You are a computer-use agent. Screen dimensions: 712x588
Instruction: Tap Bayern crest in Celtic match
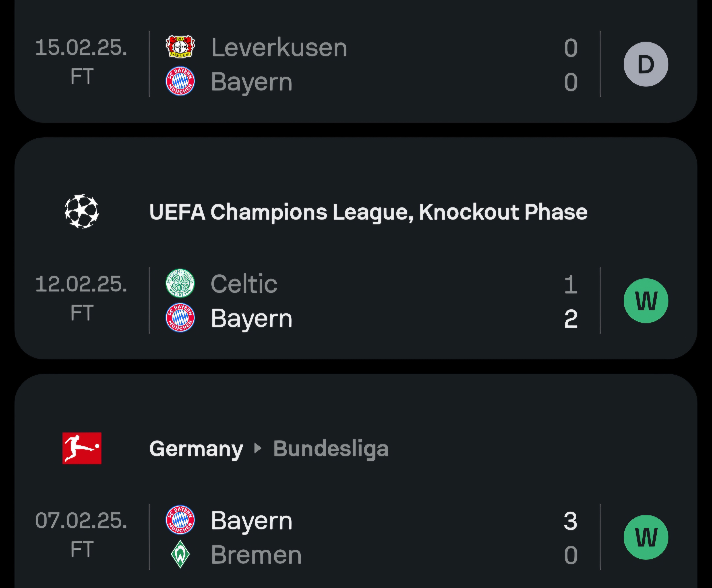point(180,318)
